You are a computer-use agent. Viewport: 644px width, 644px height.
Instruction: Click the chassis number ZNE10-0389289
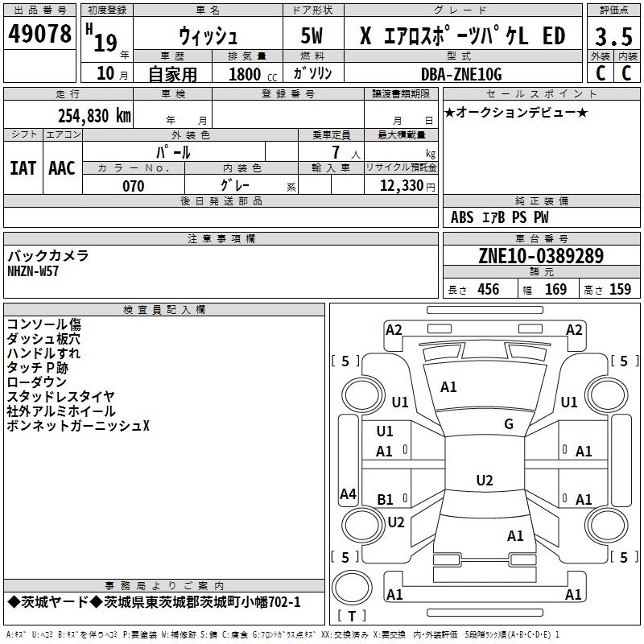click(x=540, y=257)
